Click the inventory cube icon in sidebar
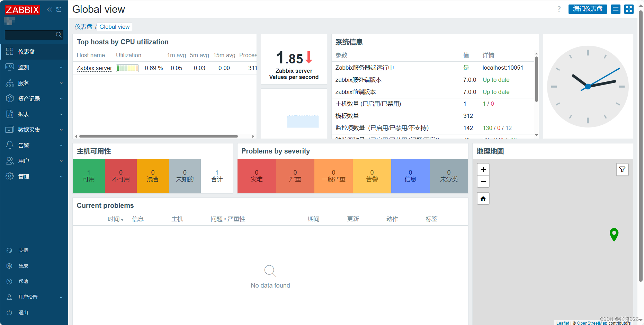Screen dimensions: 644x325 tap(10, 98)
